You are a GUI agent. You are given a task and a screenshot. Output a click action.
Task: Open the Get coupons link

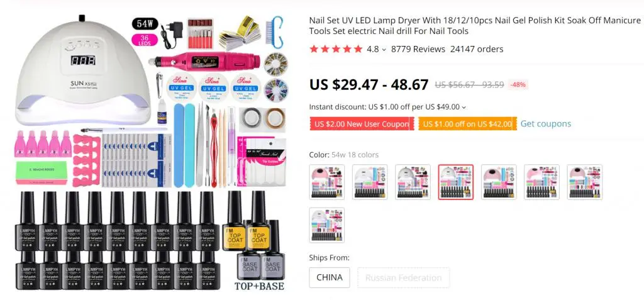click(x=545, y=124)
